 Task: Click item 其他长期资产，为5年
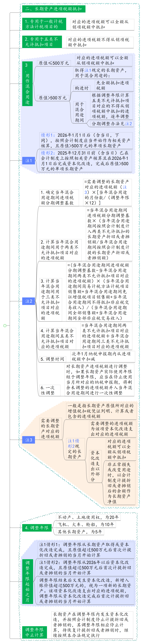pyautogui.click(x=80, y=532)
